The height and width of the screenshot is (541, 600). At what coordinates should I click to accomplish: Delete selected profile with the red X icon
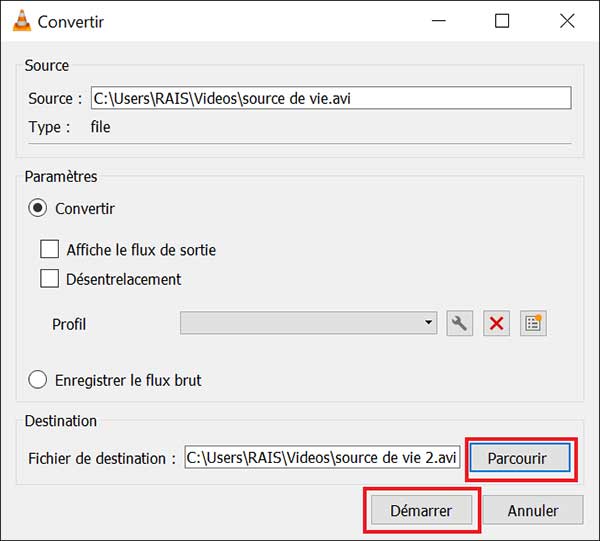[x=496, y=324]
